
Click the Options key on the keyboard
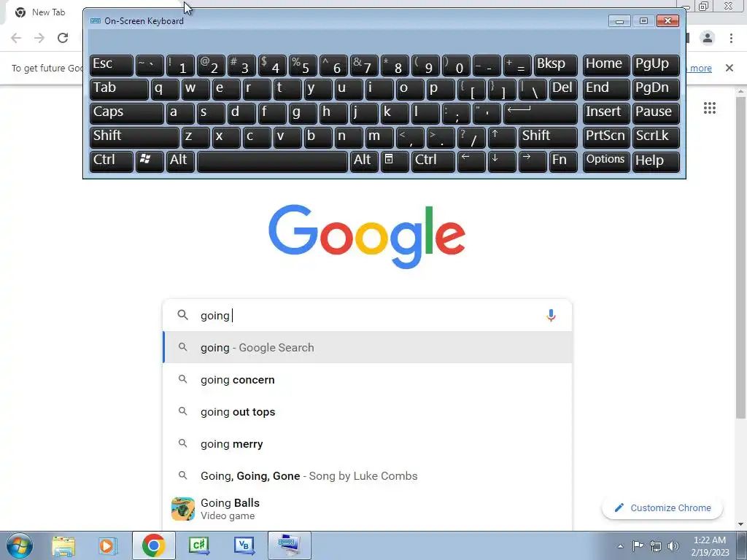[x=605, y=161]
